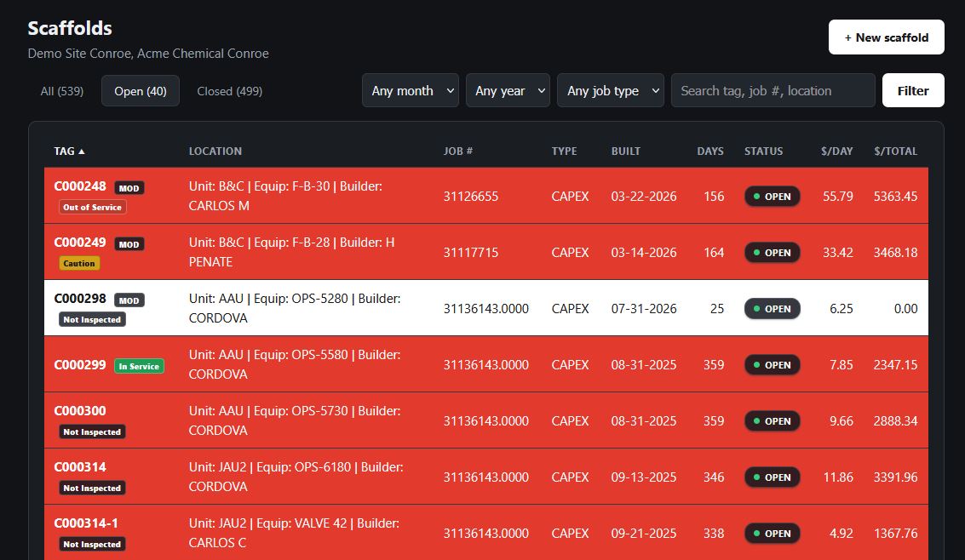Click the Not Inspected badge on C000298

[x=92, y=320]
